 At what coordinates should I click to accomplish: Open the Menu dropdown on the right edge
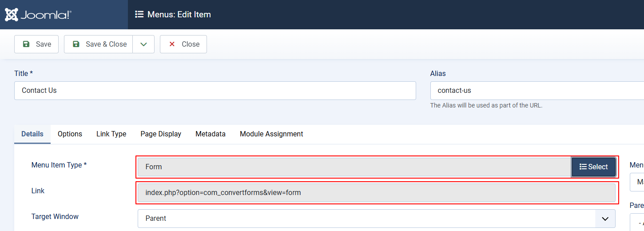pos(638,182)
